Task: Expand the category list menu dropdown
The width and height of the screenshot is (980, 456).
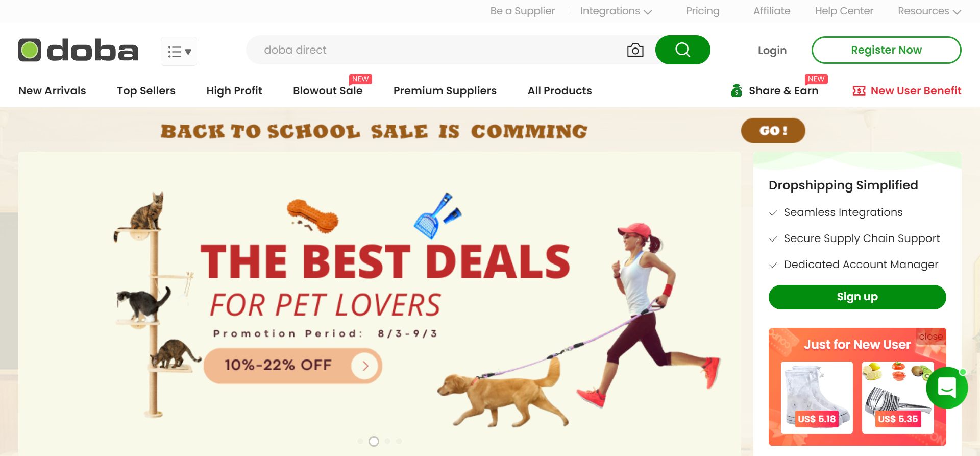Action: coord(179,51)
